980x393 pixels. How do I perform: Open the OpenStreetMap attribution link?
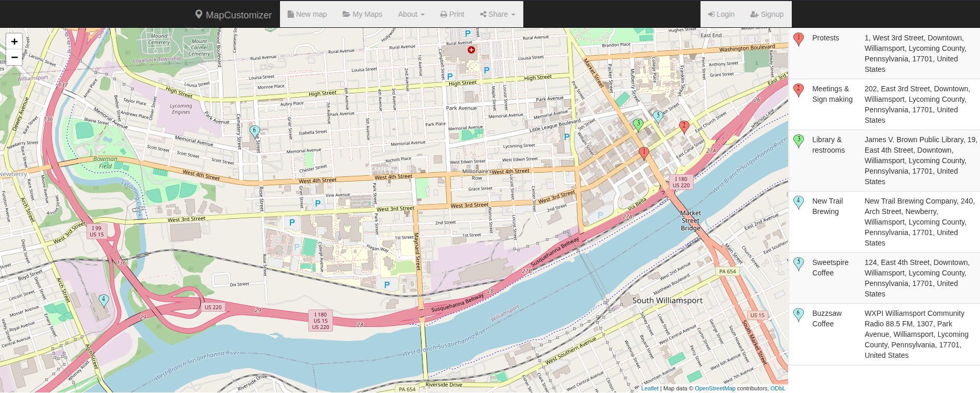tap(715, 388)
